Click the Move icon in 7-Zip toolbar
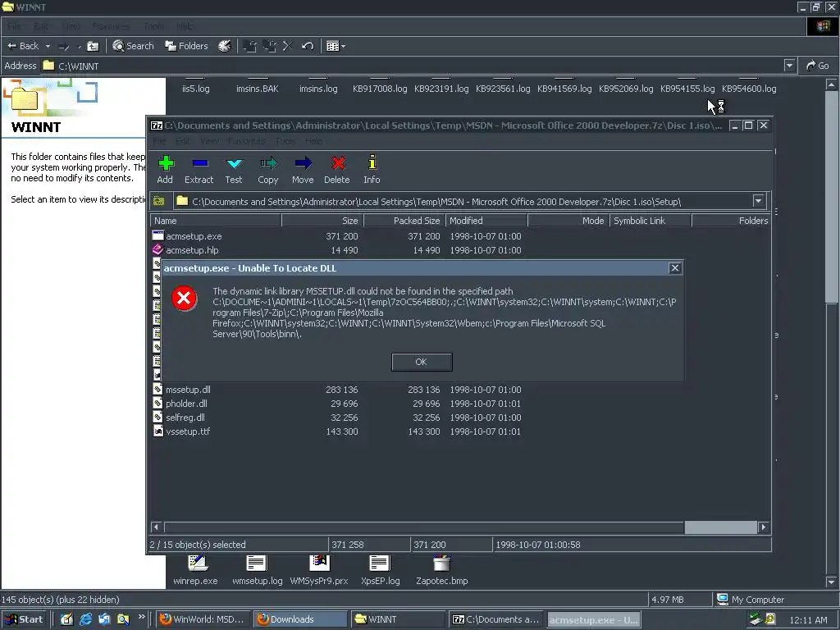This screenshot has width=840, height=630. 303,163
